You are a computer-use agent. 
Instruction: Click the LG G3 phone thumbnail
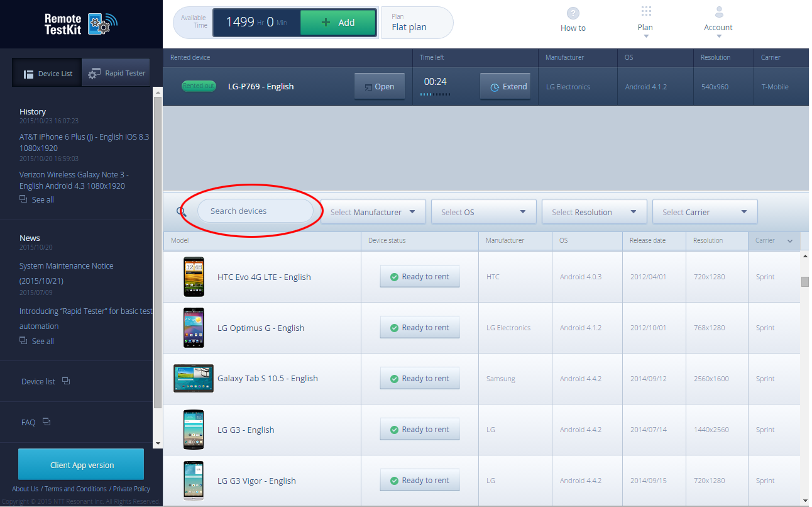coord(194,430)
